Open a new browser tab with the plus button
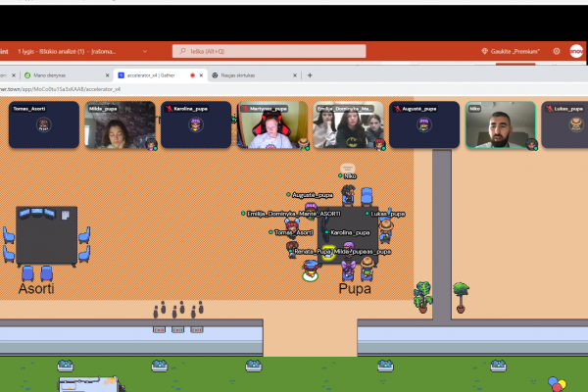 (x=310, y=75)
